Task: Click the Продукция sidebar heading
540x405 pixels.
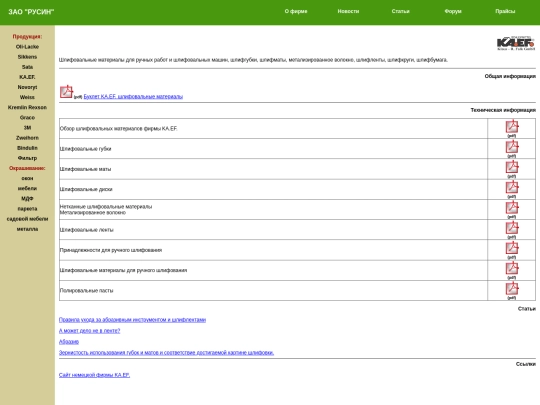Action: (x=27, y=37)
